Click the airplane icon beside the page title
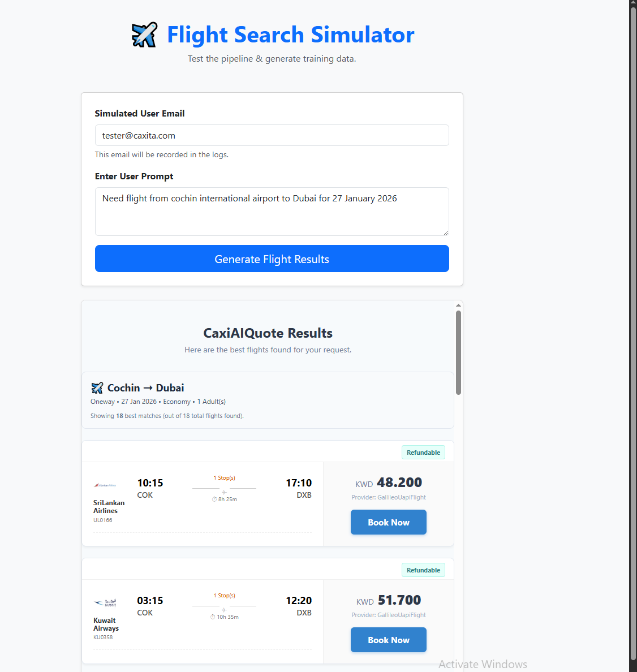The height and width of the screenshot is (672, 637). click(144, 35)
